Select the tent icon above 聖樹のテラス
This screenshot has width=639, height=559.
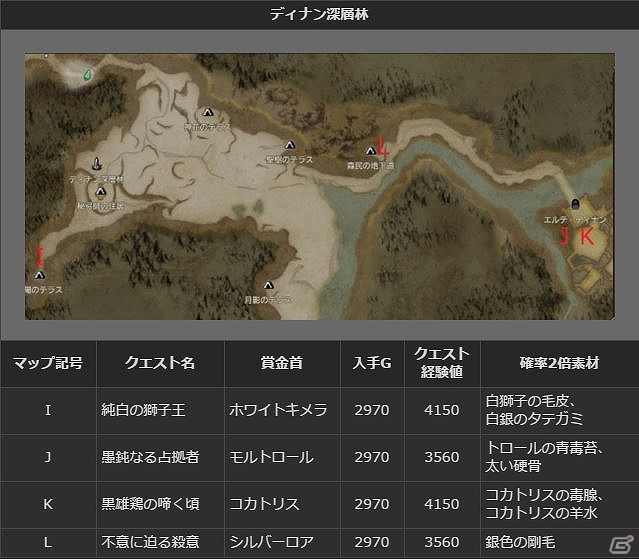pos(290,145)
